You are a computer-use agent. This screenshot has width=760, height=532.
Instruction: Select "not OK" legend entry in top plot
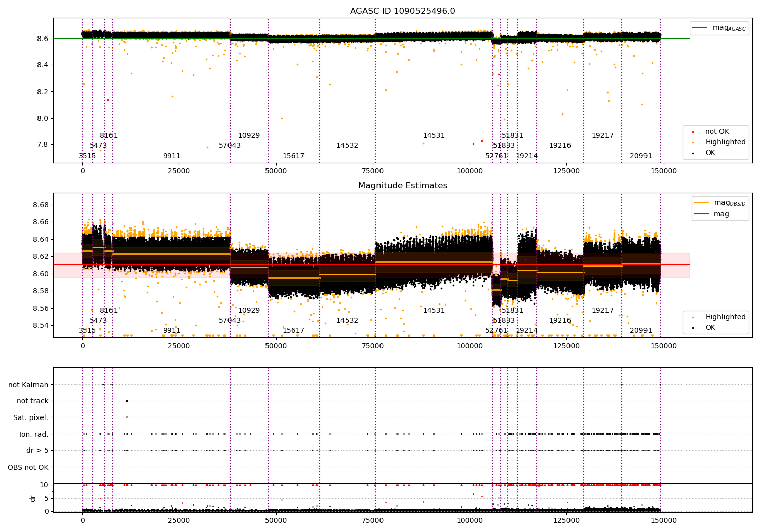click(717, 132)
